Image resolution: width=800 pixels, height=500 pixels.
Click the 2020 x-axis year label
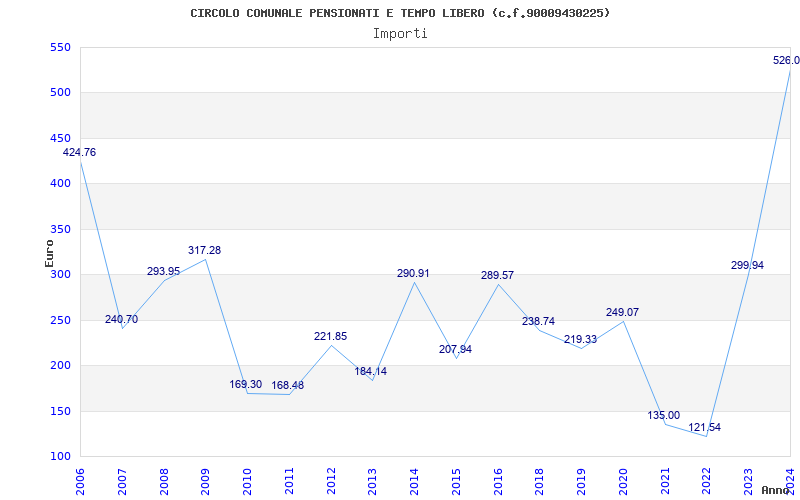624,478
